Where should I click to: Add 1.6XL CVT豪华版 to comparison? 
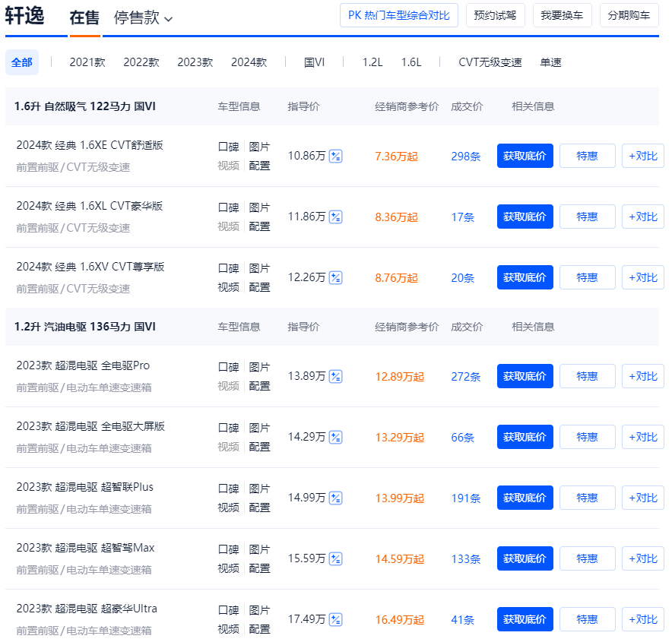click(643, 217)
